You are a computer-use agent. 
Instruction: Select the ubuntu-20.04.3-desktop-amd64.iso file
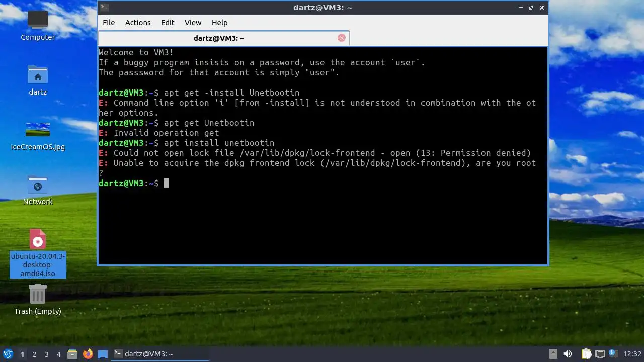point(38,253)
